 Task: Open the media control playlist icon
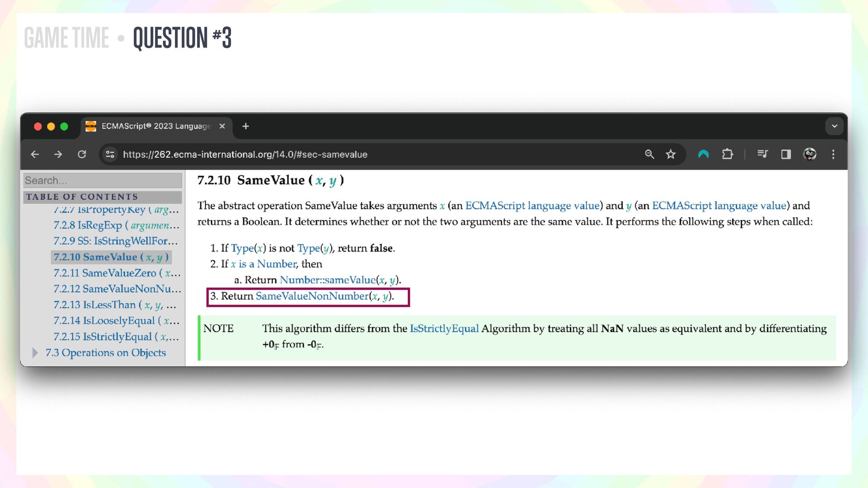[x=762, y=155]
